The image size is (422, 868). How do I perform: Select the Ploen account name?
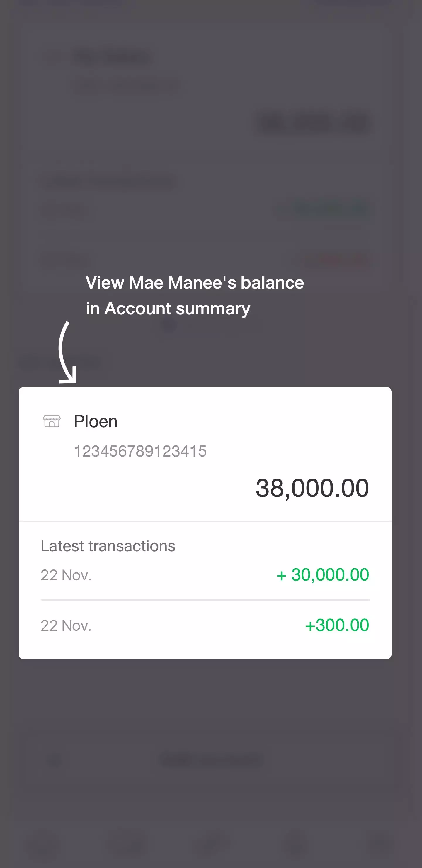click(x=96, y=421)
